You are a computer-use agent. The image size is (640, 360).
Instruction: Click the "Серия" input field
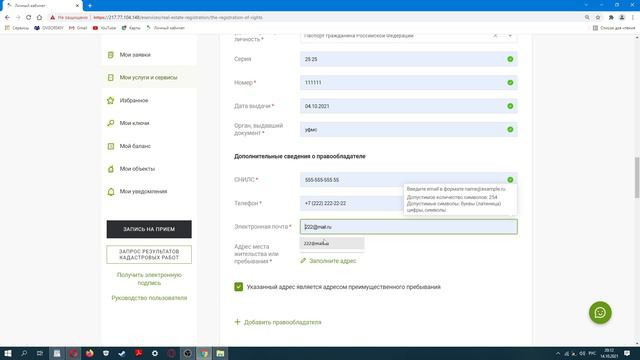click(x=409, y=59)
